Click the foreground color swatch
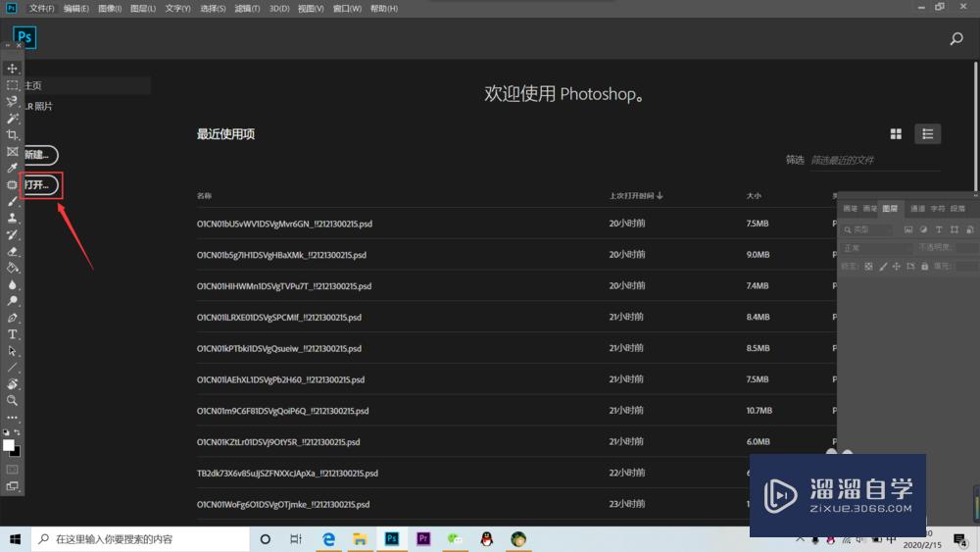This screenshot has height=552, width=980. point(8,445)
